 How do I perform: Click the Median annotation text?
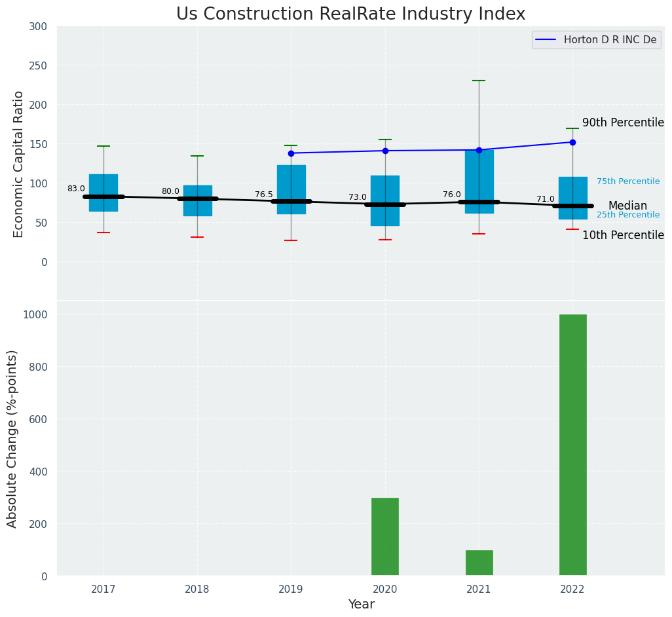627,206
